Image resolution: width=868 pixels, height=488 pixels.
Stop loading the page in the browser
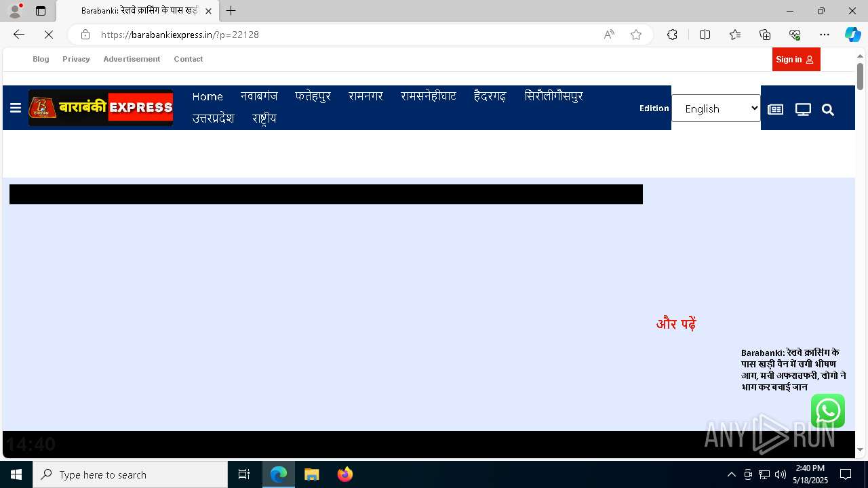click(49, 35)
